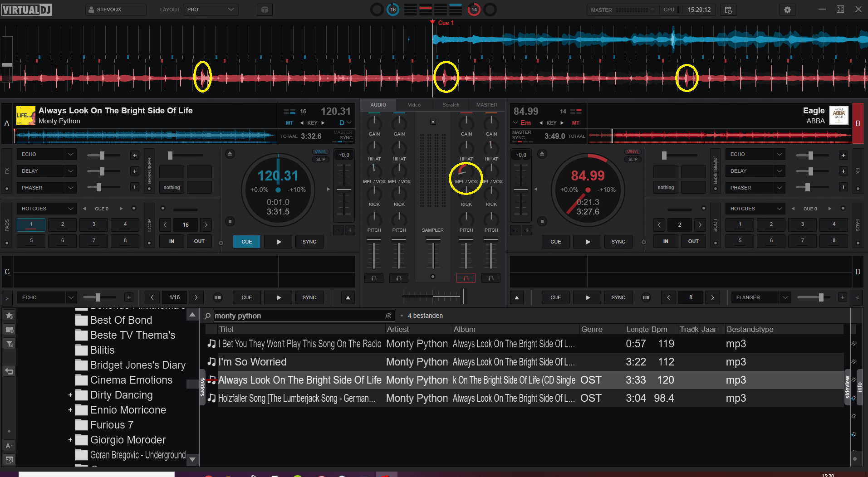Eject track on deck B
Viewport: 868px width, 477px height.
tap(542, 154)
